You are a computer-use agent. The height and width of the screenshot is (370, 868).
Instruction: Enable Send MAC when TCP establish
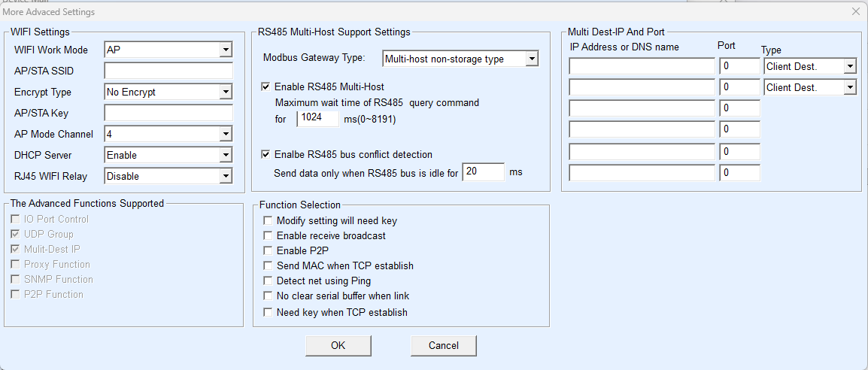pos(267,266)
